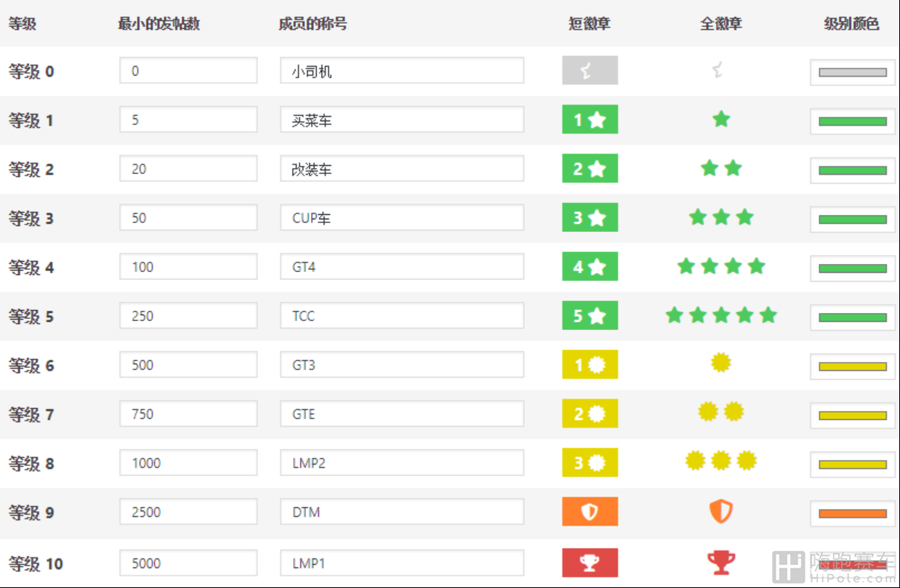Click the title field containing 小司机

402,71
